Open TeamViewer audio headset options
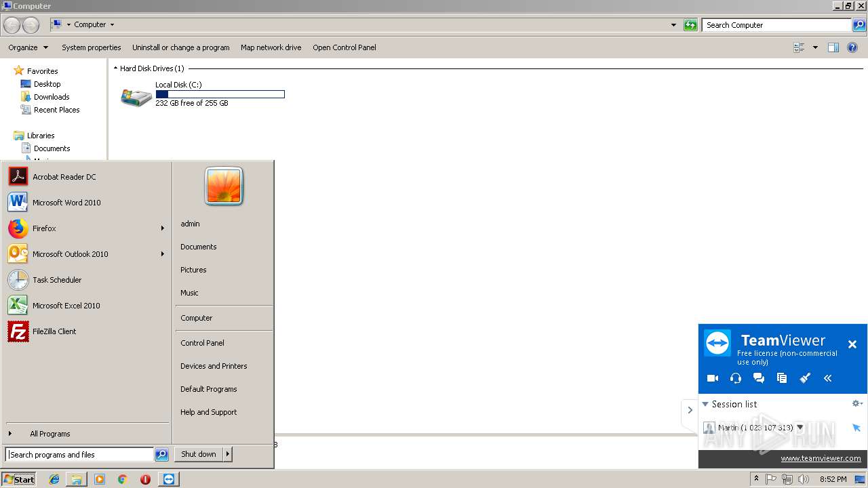868x488 pixels. pyautogui.click(x=736, y=378)
